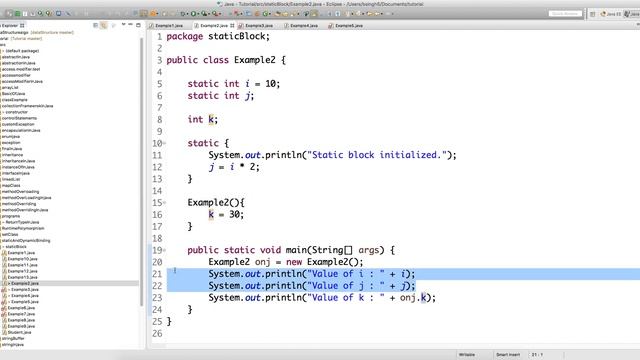Click the Writable status bar entry
The height and width of the screenshot is (360, 640).
[467, 355]
